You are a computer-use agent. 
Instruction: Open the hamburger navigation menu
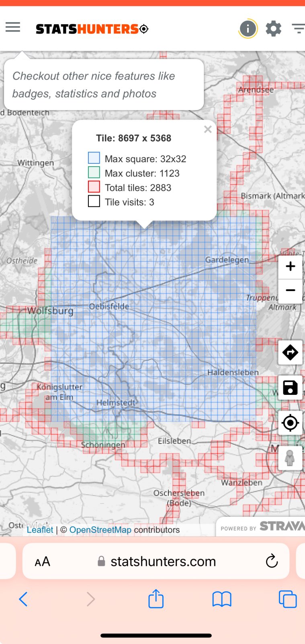pyautogui.click(x=13, y=27)
